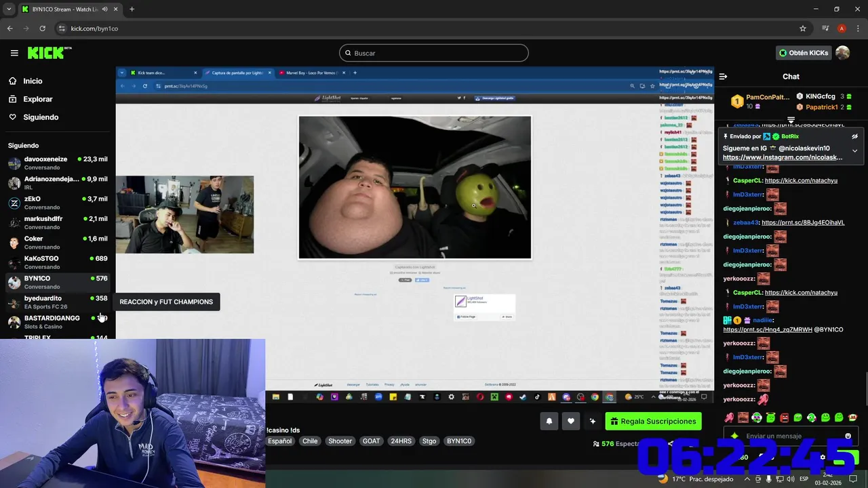Expand the pinned message chevron
This screenshot has height=488, width=868.
(x=854, y=150)
